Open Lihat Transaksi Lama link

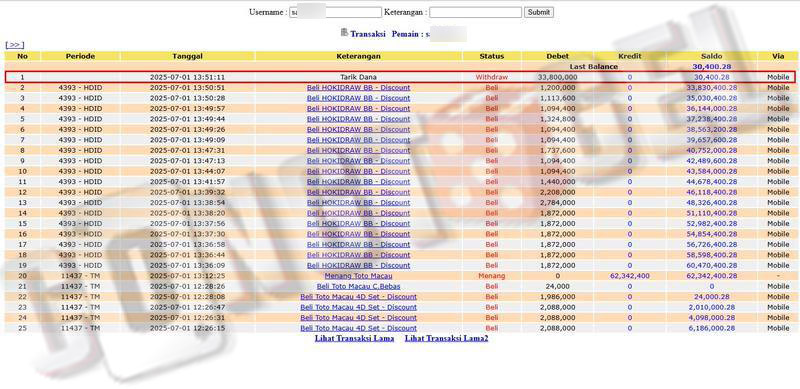coord(354,338)
